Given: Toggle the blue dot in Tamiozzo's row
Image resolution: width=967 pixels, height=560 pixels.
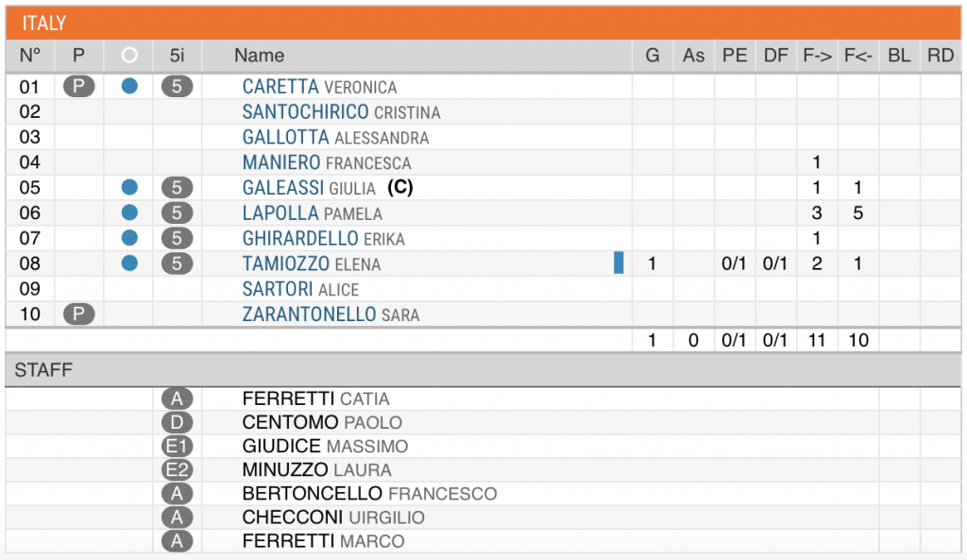Looking at the screenshot, I should click(x=130, y=263).
